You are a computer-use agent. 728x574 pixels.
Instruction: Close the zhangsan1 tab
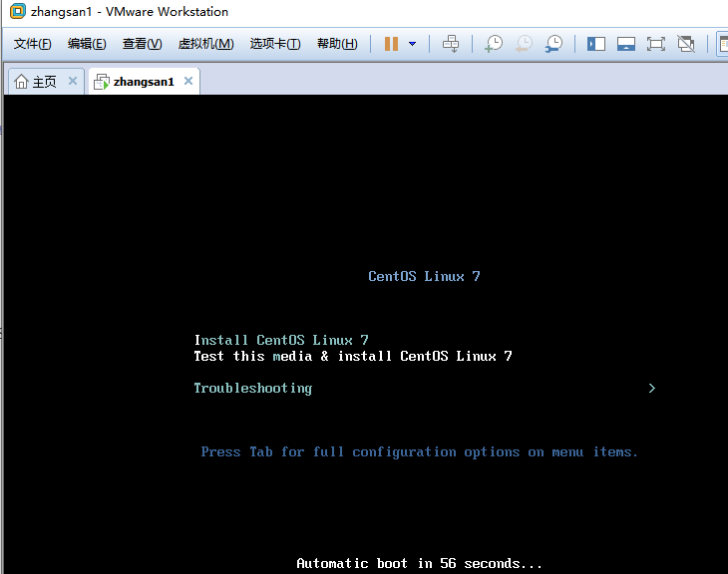click(x=188, y=81)
